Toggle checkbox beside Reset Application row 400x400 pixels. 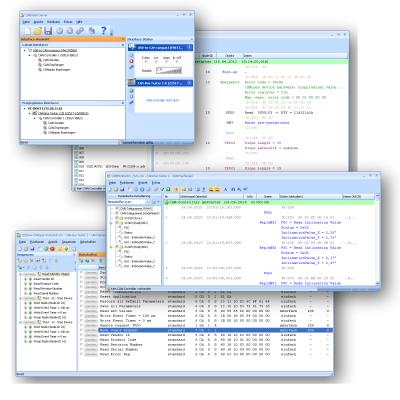click(x=81, y=296)
